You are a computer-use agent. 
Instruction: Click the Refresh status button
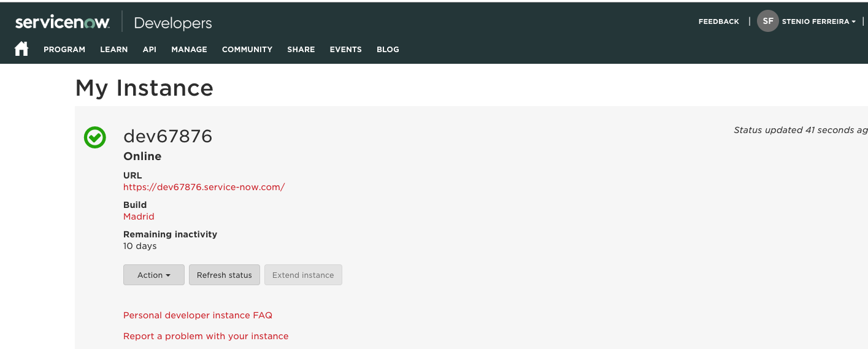[225, 275]
